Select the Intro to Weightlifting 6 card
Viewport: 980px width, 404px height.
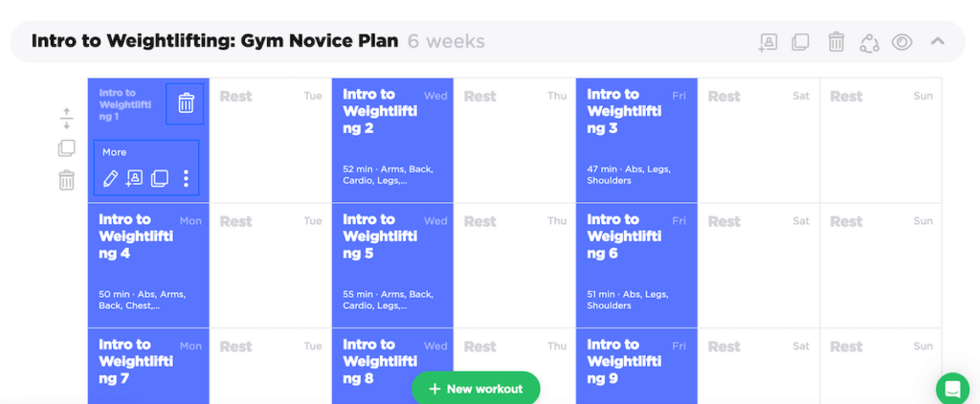coord(636,265)
